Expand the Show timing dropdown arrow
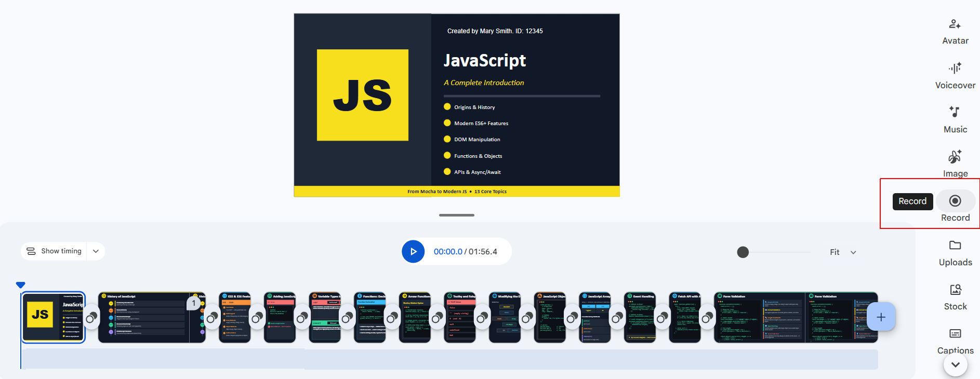Screen dimensions: 980x379 [96, 251]
